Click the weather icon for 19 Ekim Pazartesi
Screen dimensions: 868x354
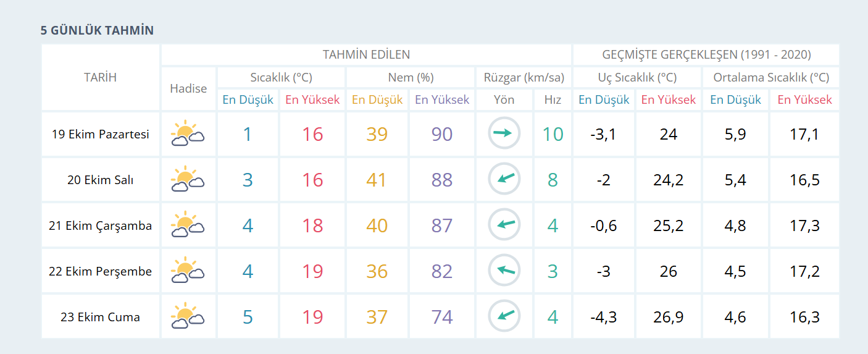(x=188, y=134)
